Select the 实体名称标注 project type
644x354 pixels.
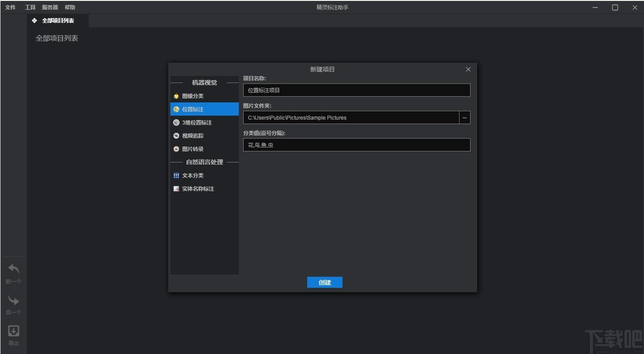pos(198,189)
